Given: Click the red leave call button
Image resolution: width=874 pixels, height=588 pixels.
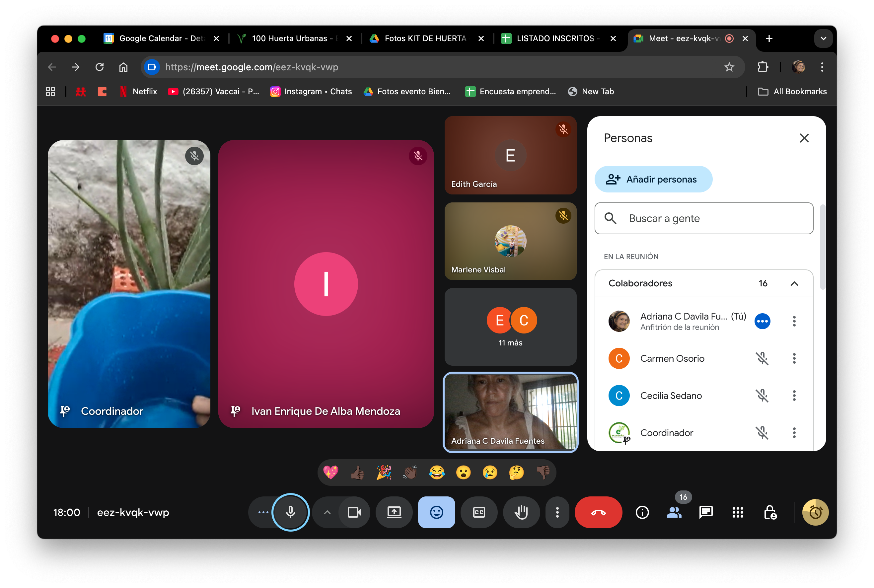Looking at the screenshot, I should click(x=598, y=512).
